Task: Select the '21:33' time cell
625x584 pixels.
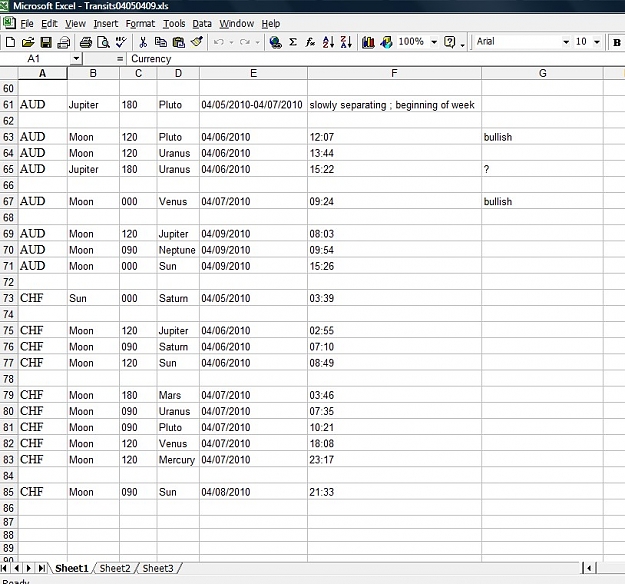Action: pyautogui.click(x=394, y=492)
